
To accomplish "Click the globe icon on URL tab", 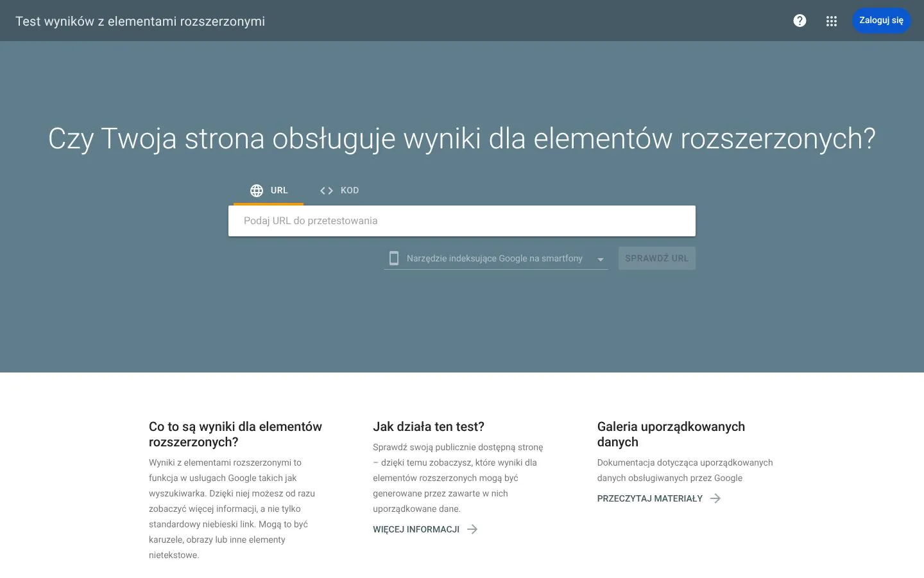I will [x=257, y=191].
